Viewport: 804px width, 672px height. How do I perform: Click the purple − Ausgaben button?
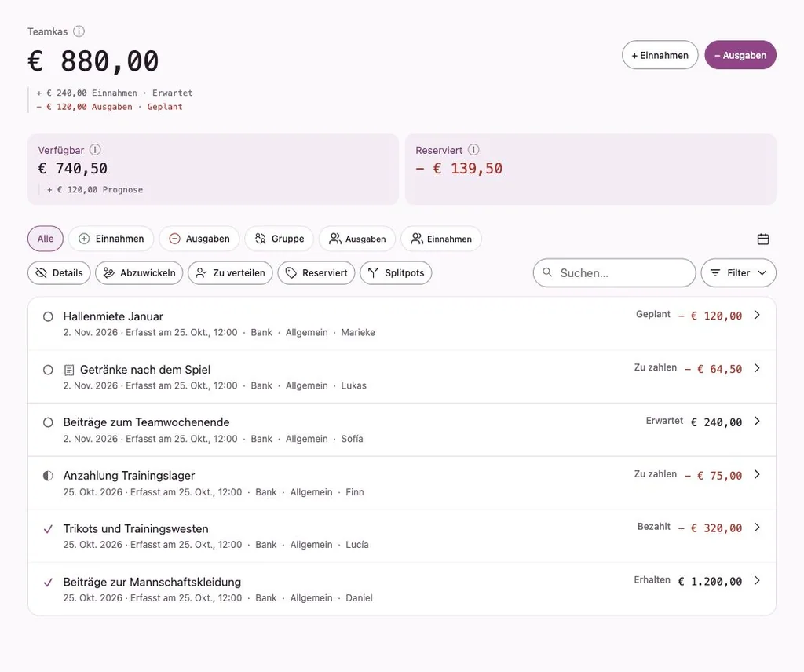pos(740,55)
